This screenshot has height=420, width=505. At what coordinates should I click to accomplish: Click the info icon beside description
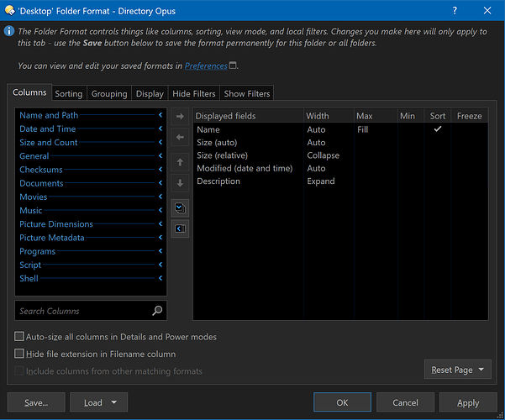pyautogui.click(x=9, y=31)
